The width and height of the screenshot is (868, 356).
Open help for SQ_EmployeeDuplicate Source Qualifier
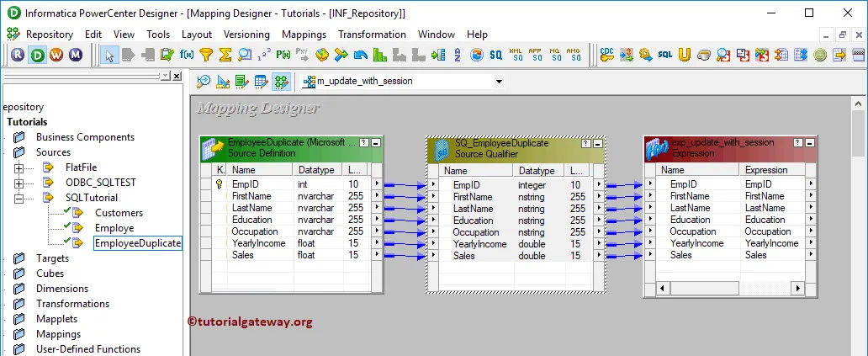586,143
